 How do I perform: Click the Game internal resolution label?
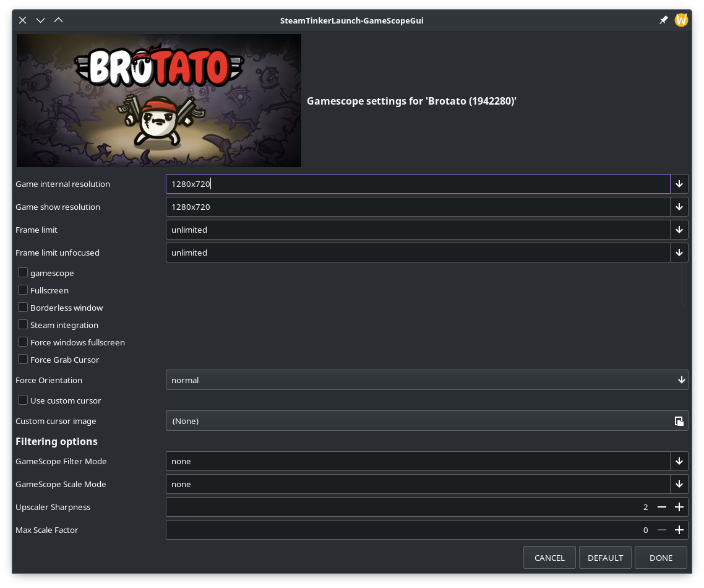(x=63, y=184)
